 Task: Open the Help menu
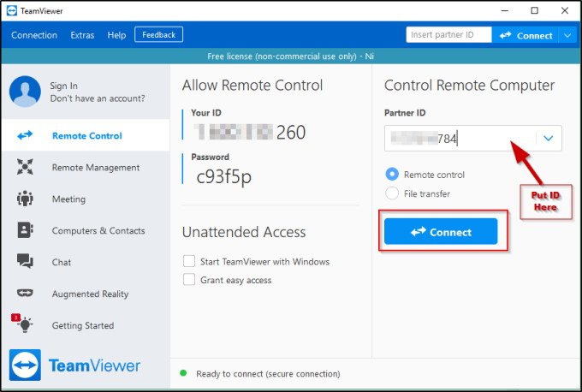coord(116,35)
